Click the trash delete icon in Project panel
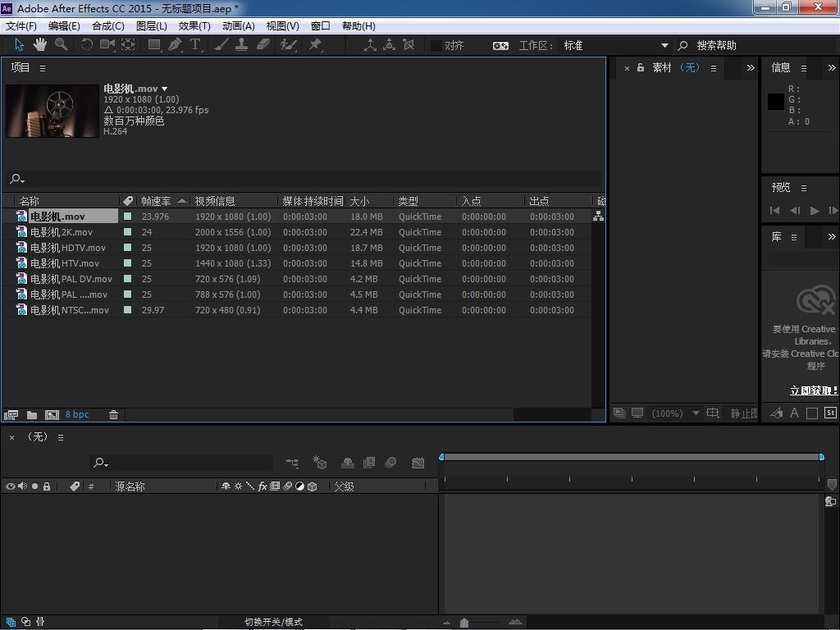 (x=113, y=414)
